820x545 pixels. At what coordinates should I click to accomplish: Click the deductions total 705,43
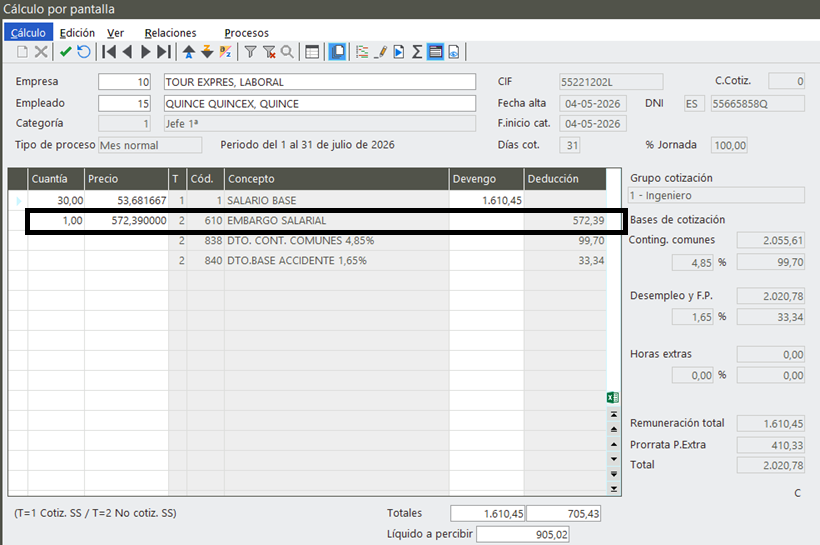[563, 514]
